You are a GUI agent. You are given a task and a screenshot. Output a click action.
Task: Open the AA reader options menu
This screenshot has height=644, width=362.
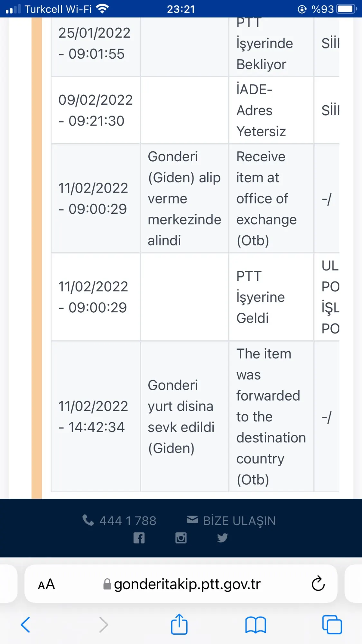coord(46,584)
